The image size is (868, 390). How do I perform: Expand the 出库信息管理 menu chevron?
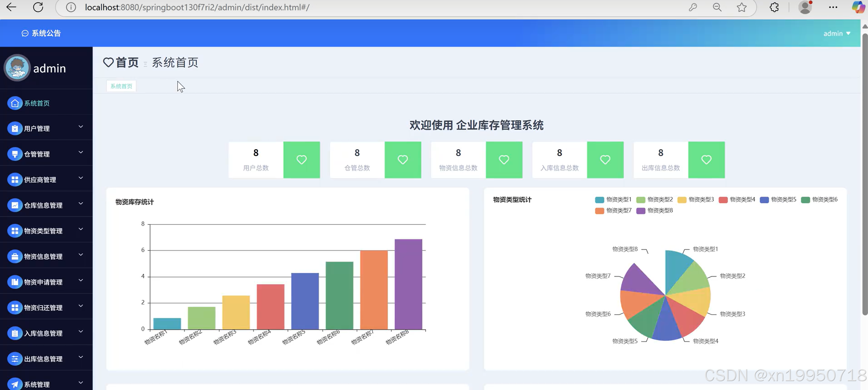(80, 357)
